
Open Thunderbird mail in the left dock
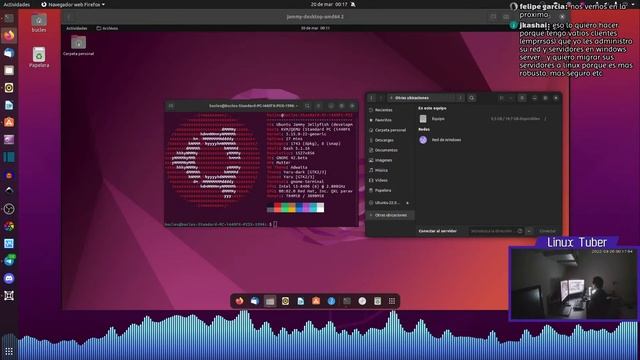9,53
